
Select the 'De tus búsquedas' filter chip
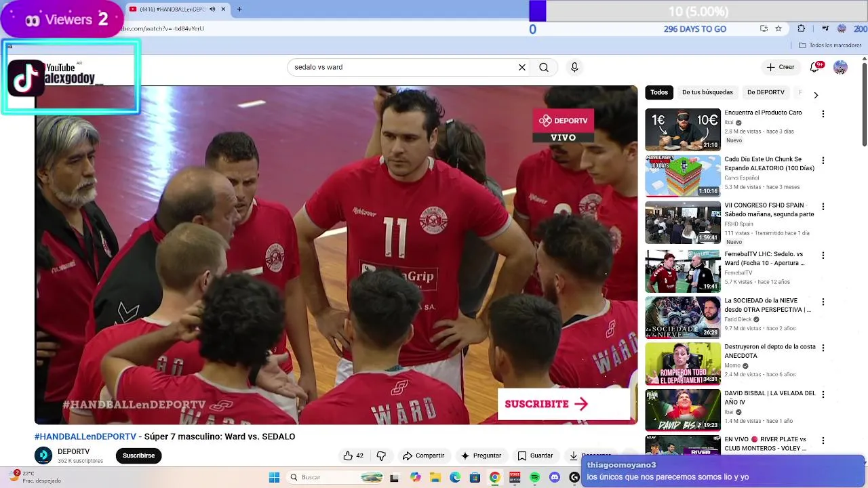[707, 92]
